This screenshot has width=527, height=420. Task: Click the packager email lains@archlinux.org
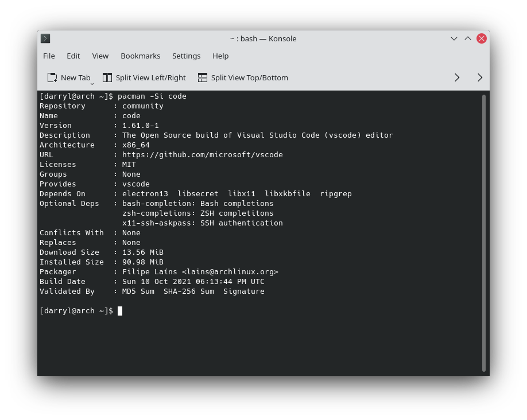point(230,272)
